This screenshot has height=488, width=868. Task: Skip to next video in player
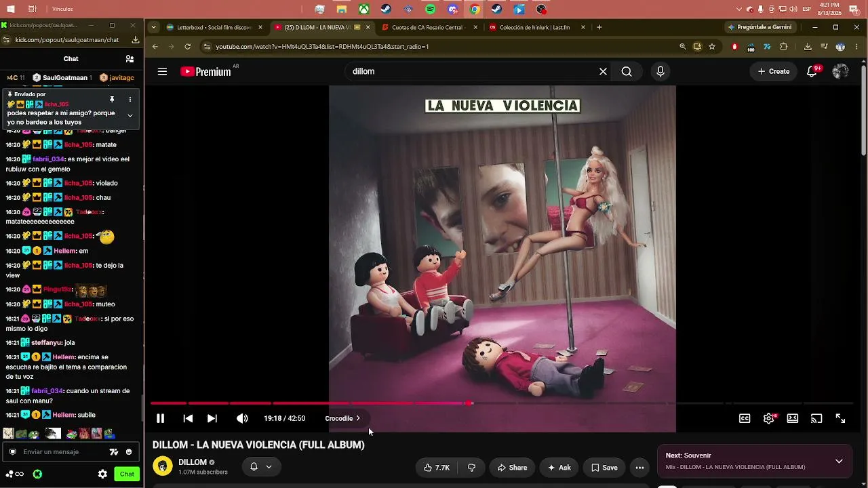(x=212, y=419)
